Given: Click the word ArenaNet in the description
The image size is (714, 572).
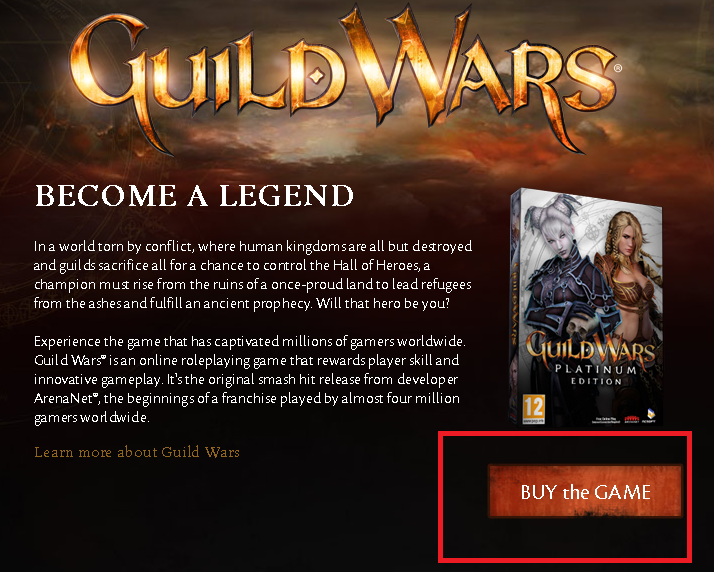Looking at the screenshot, I should click(64, 398).
